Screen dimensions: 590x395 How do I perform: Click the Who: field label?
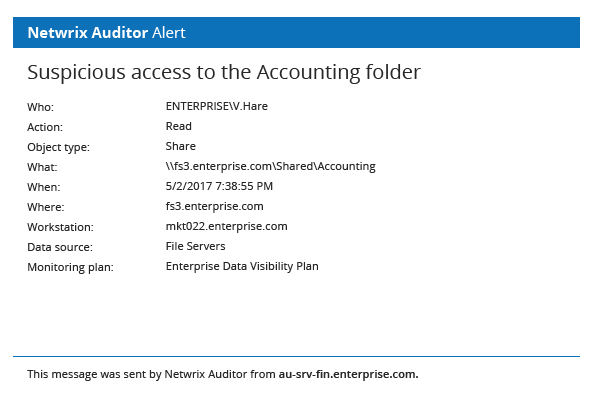point(40,107)
